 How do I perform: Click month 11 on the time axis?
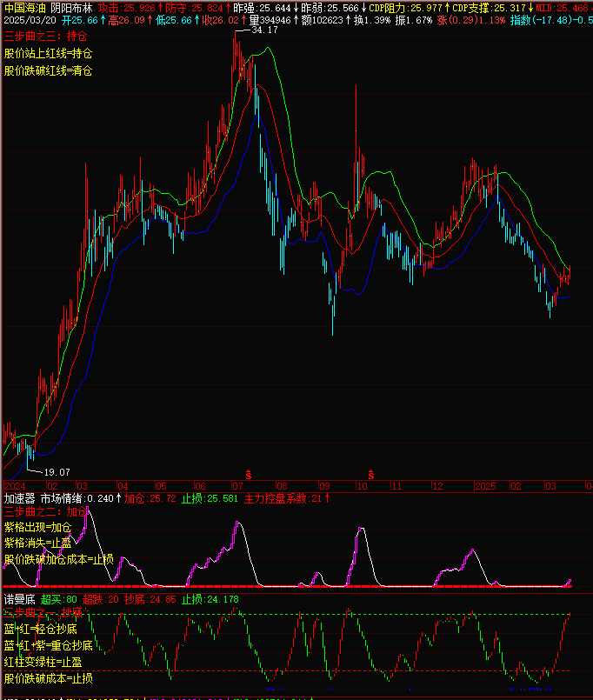click(x=396, y=486)
